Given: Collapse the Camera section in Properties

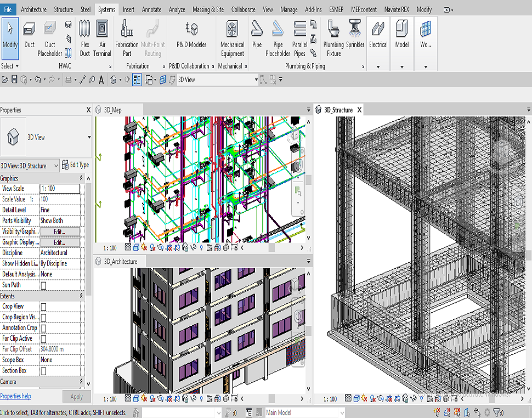Looking at the screenshot, I should [81, 381].
